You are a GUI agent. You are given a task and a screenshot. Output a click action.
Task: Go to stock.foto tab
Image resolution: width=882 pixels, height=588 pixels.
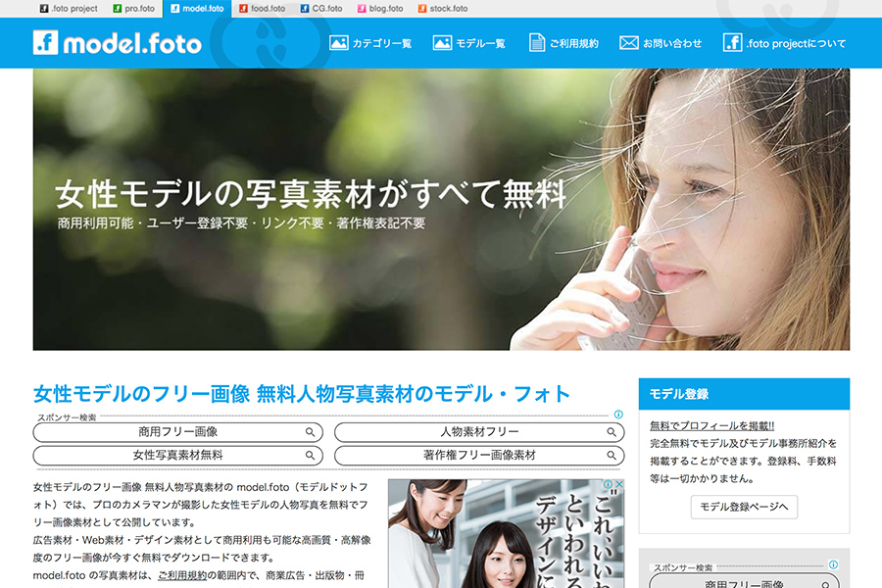tap(443, 9)
